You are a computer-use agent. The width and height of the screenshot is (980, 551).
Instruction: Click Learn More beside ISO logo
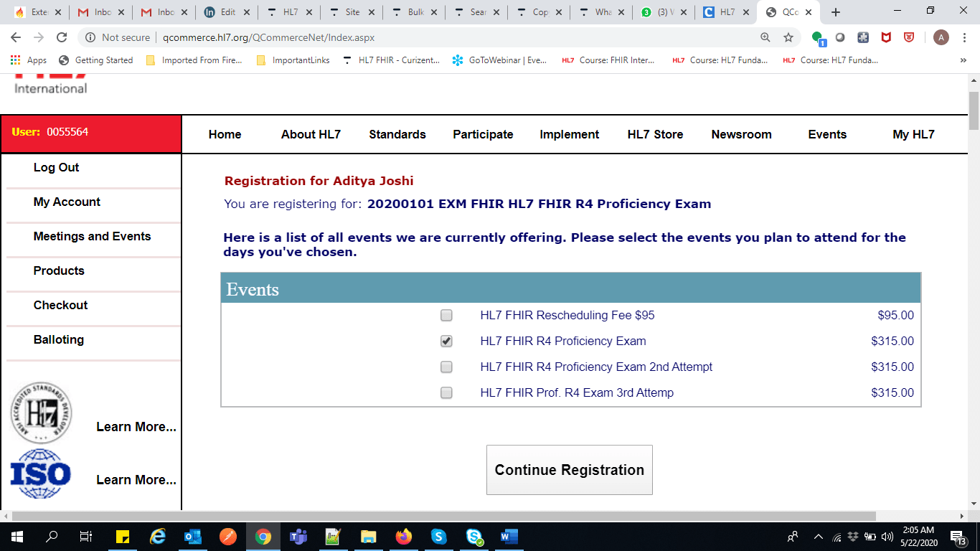[x=136, y=480]
